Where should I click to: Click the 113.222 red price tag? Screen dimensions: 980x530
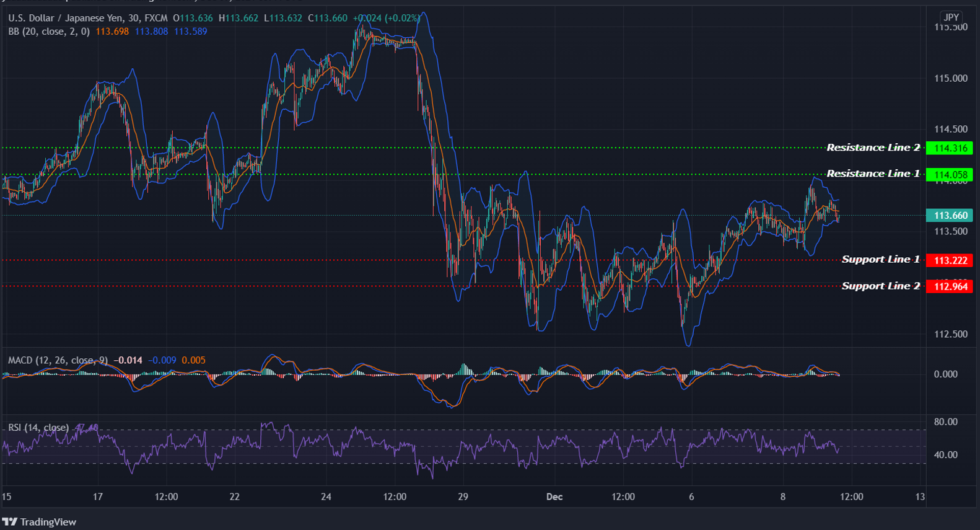pos(950,260)
